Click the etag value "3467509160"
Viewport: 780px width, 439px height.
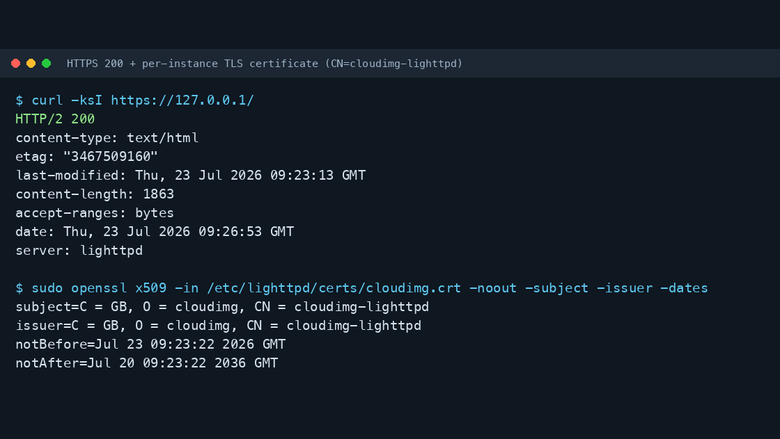coord(110,157)
